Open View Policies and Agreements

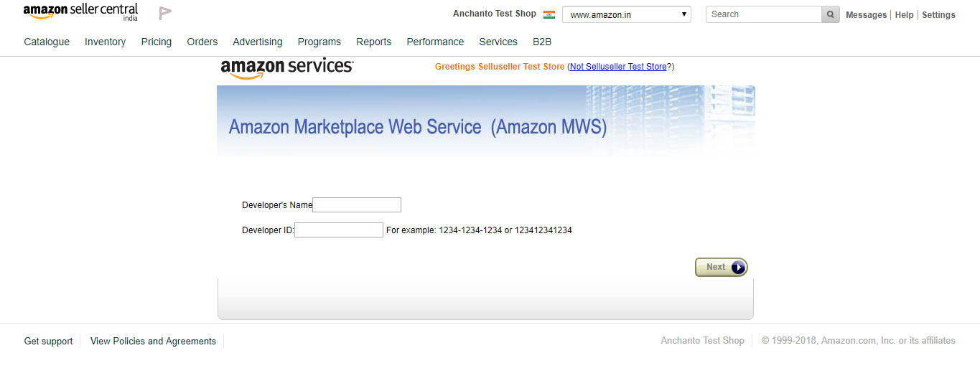pyautogui.click(x=153, y=342)
